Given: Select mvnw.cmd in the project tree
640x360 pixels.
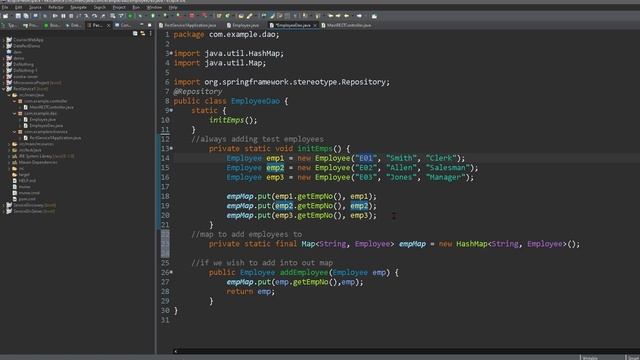Looking at the screenshot, I should point(29,193).
